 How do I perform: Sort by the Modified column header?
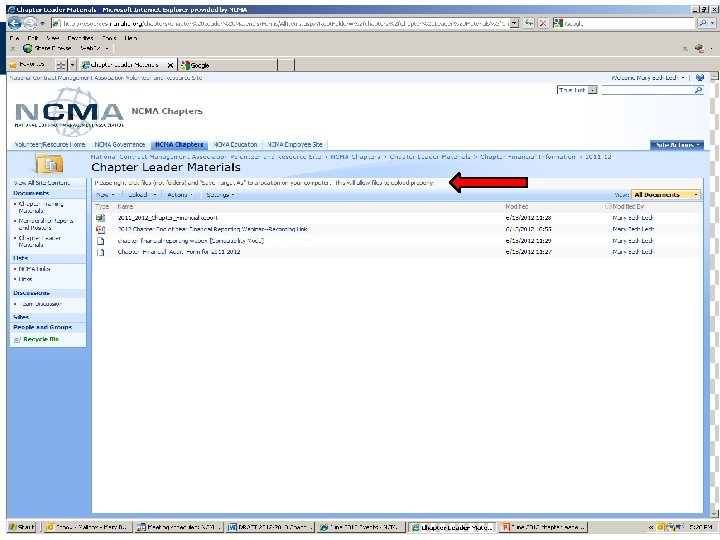pyautogui.click(x=517, y=207)
